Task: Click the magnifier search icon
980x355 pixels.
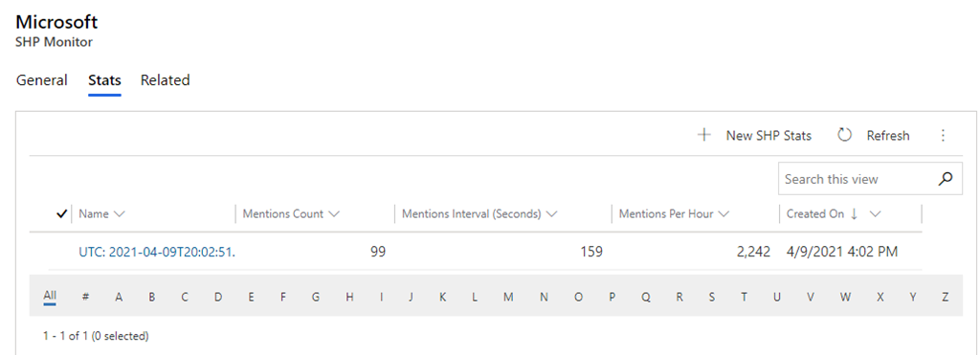Action: pos(946,179)
